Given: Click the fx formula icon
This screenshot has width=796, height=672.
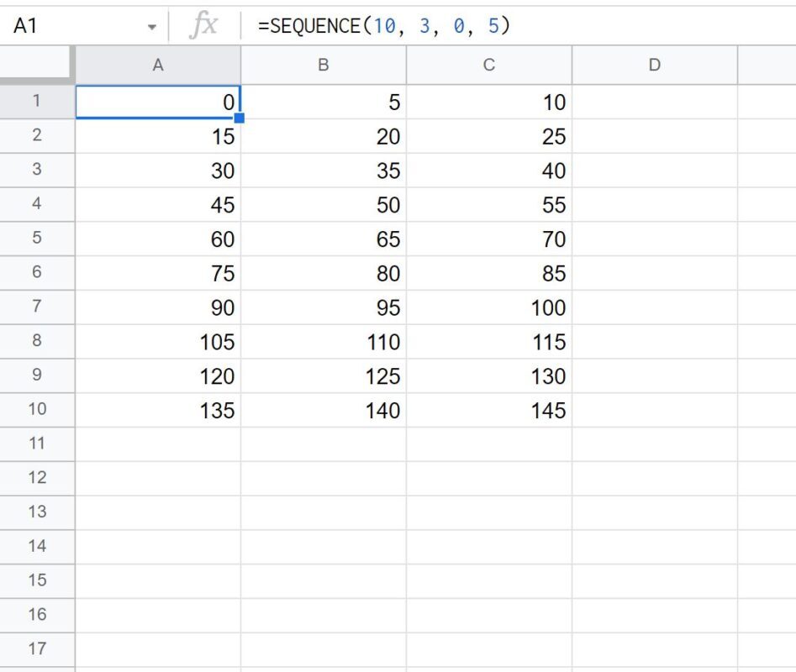Looking at the screenshot, I should coord(208,24).
